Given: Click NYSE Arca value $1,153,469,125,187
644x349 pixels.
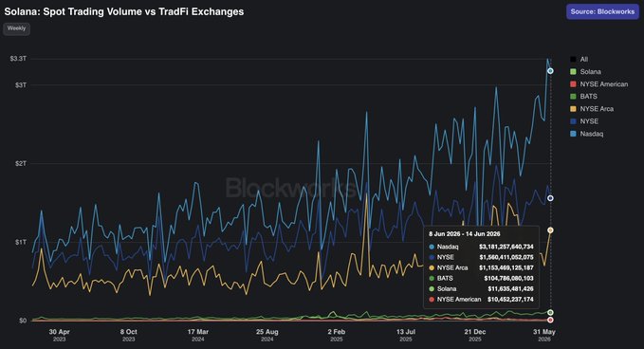Looking at the screenshot, I should (x=506, y=267).
